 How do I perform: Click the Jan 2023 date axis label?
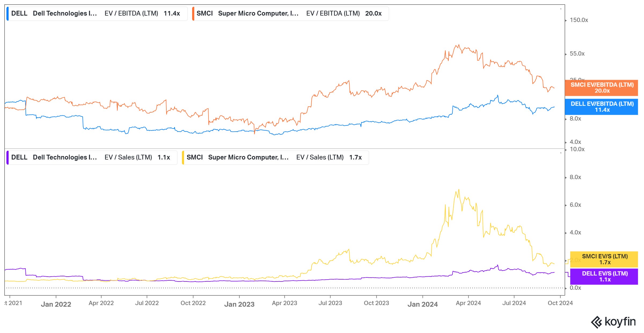[239, 304]
